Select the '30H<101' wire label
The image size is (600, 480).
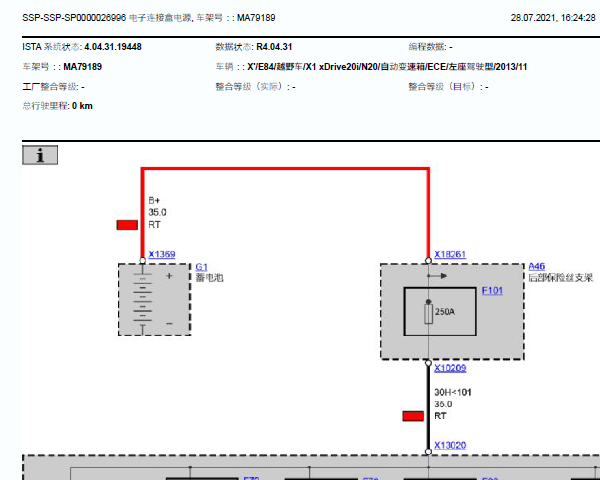click(453, 392)
